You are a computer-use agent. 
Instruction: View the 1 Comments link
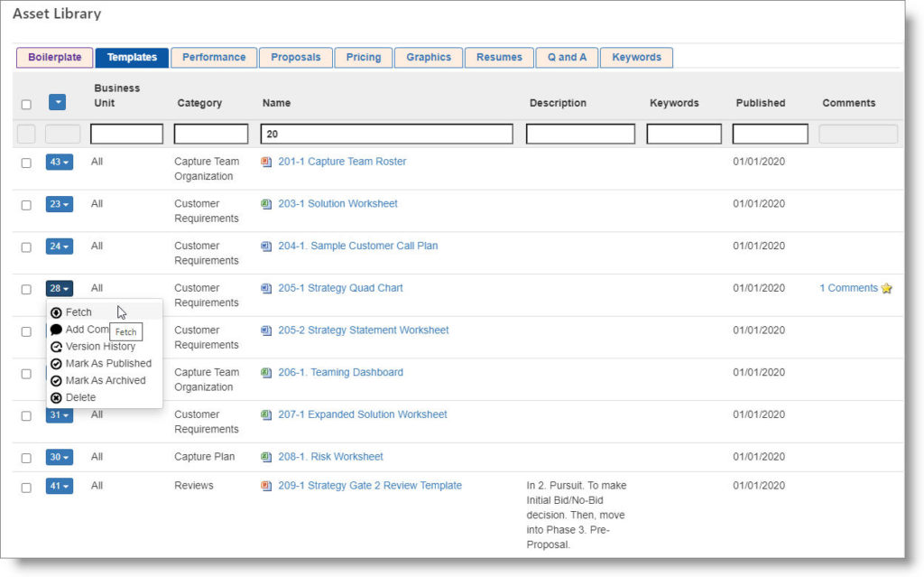click(848, 288)
